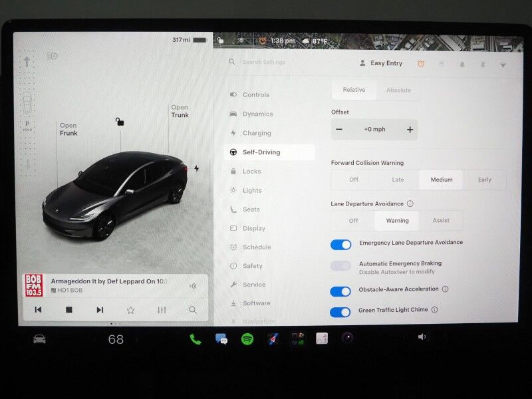The image size is (532, 399).
Task: Tap the media source icon beside song title
Action: click(193, 286)
